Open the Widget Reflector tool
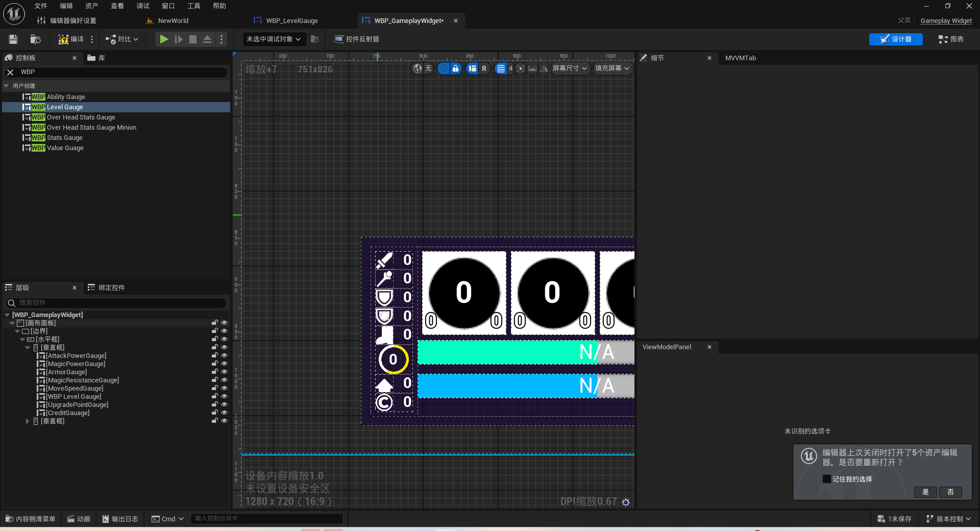980x531 pixels. [356, 39]
